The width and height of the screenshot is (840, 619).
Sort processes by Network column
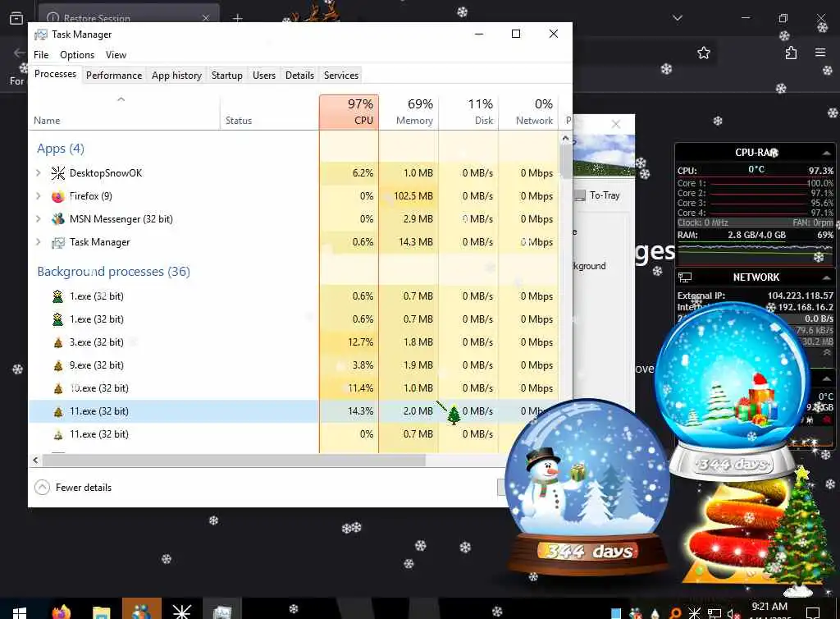pos(528,112)
